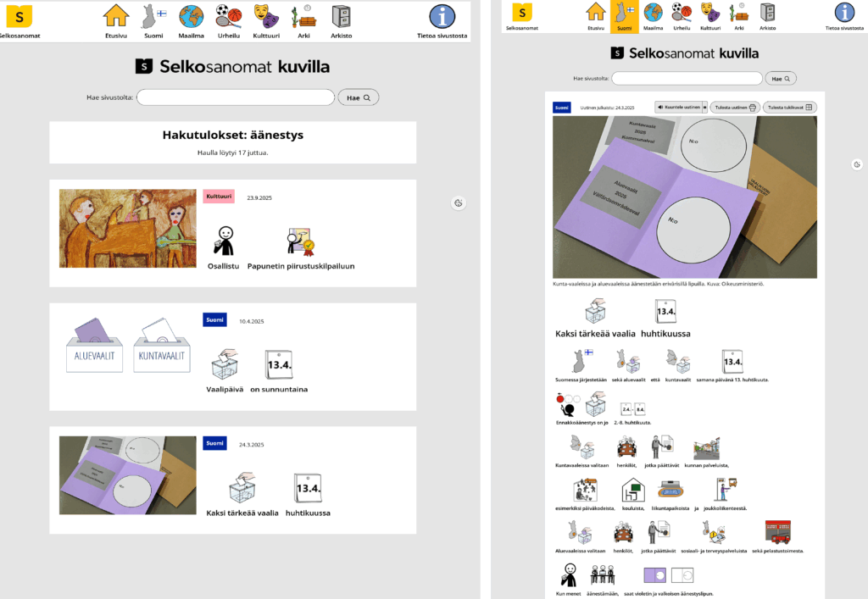Click cookie settings icon in left page
Viewport: 868px width, 599px height.
point(458,202)
